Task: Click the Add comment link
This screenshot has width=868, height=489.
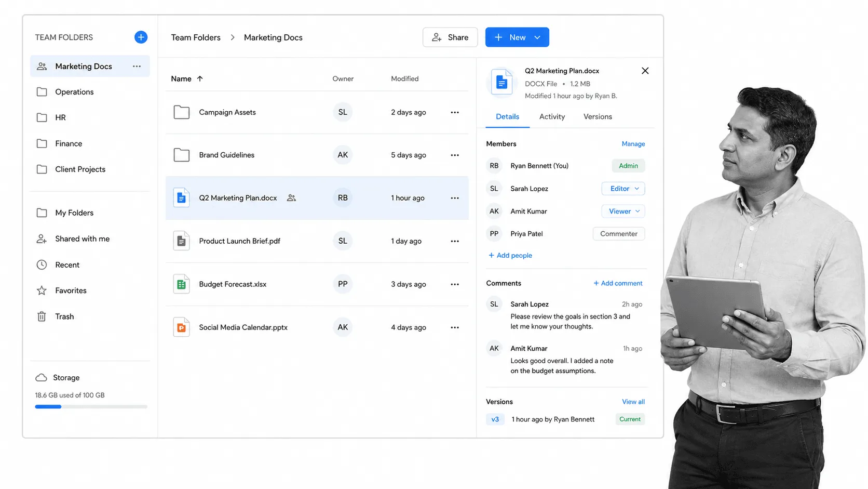Action: (x=618, y=283)
